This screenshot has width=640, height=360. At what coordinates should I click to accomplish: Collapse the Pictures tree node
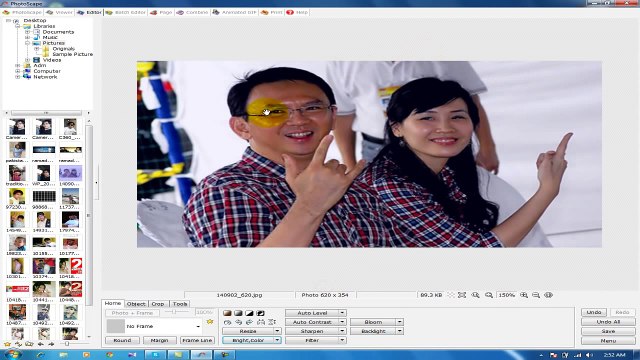27,43
